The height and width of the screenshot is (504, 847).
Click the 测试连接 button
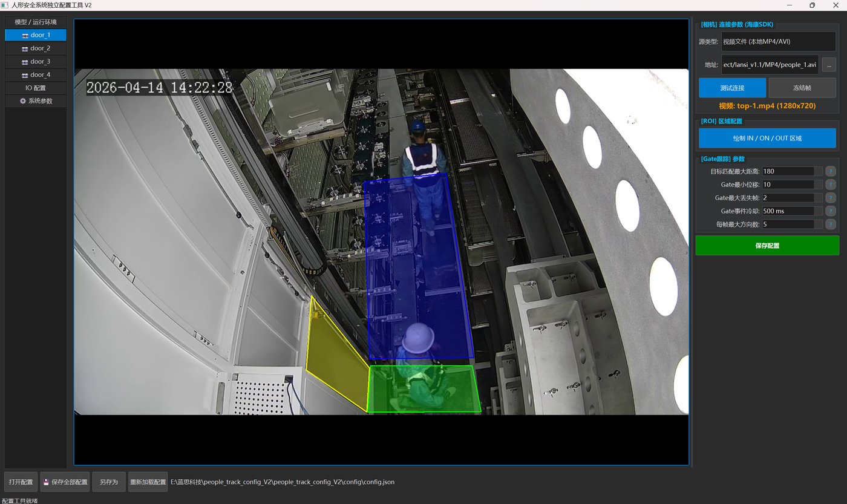tap(732, 88)
